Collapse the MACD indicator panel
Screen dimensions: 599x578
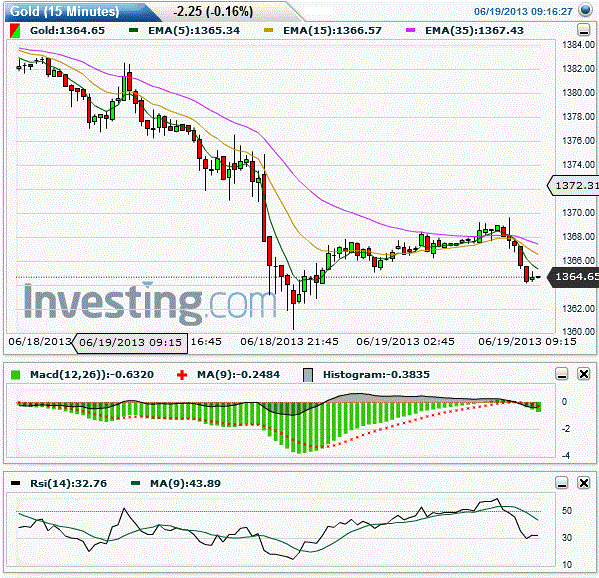pos(562,374)
